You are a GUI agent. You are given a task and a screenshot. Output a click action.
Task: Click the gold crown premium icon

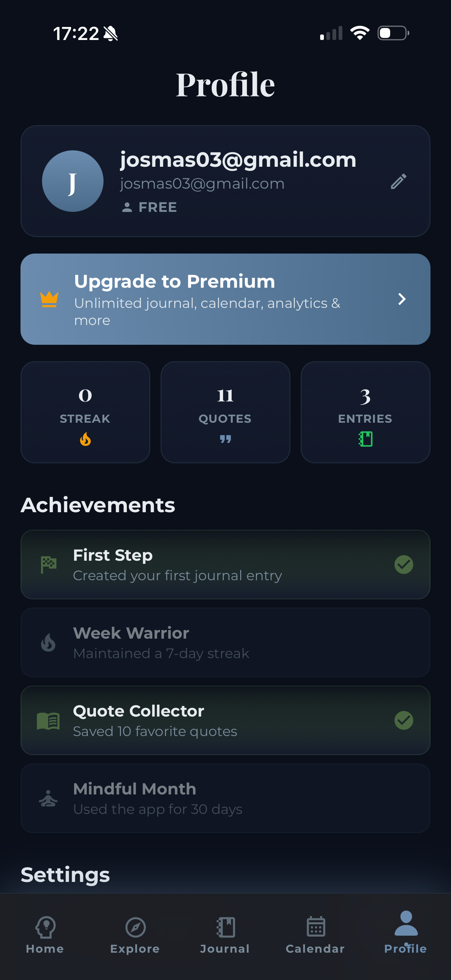49,299
